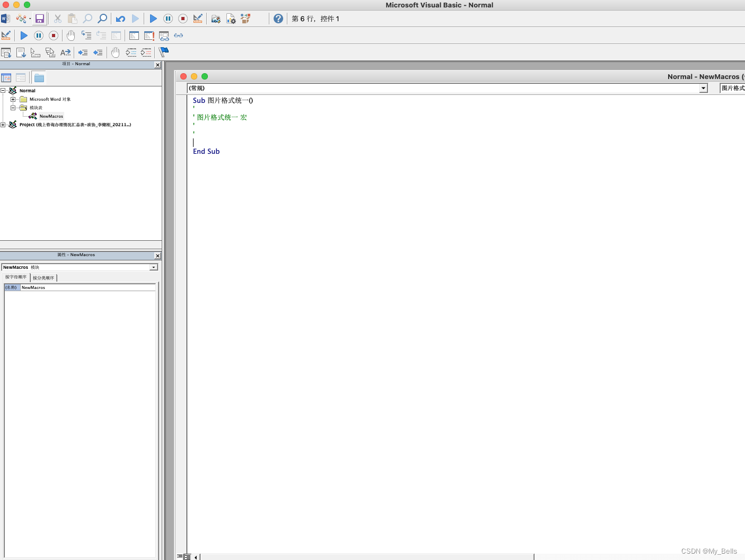Click View Code in the Project panel
Viewport: 745px width, 560px height.
tap(6, 78)
